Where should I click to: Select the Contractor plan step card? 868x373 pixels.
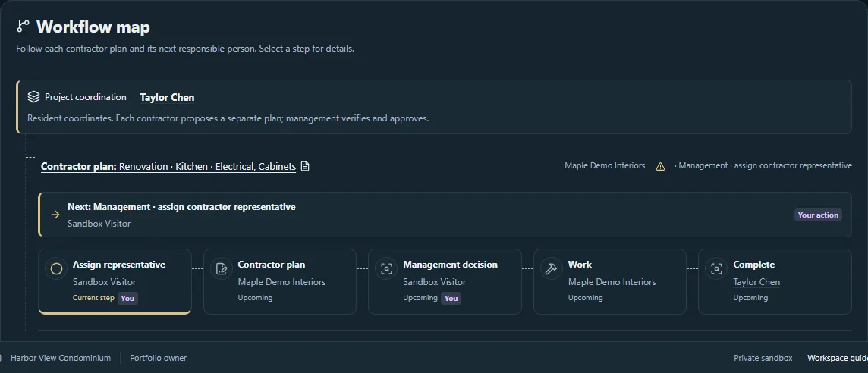(279, 282)
